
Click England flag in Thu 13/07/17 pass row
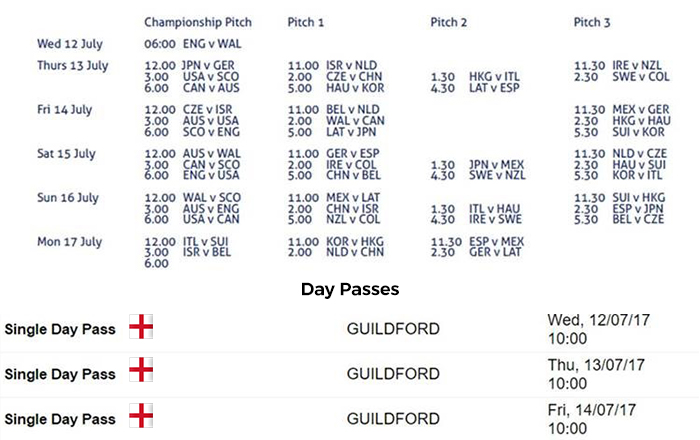(x=142, y=374)
